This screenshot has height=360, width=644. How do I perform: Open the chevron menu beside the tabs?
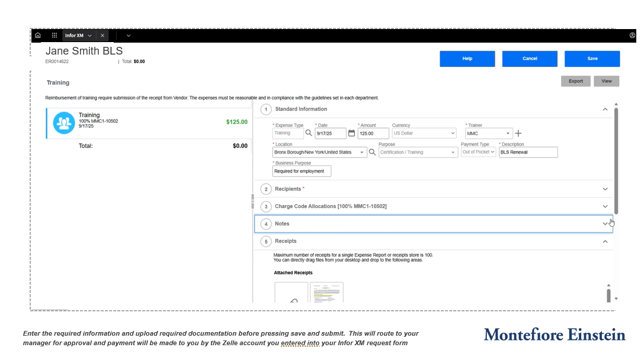(129, 36)
